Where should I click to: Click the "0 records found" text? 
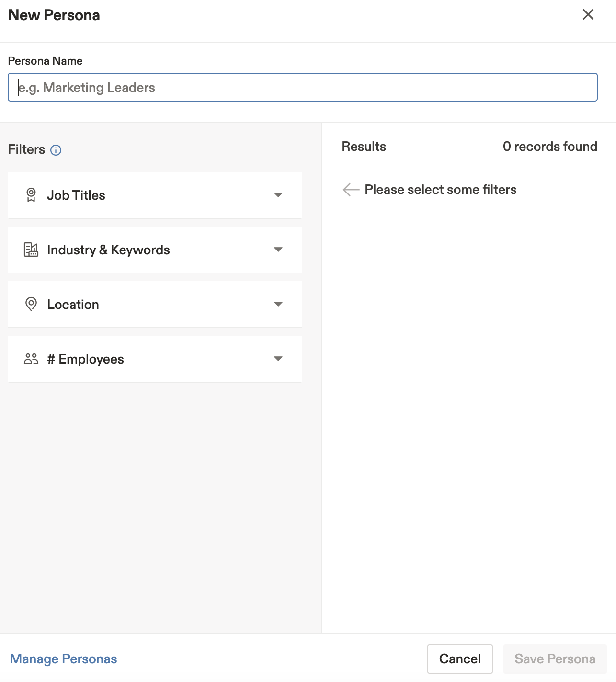click(550, 147)
